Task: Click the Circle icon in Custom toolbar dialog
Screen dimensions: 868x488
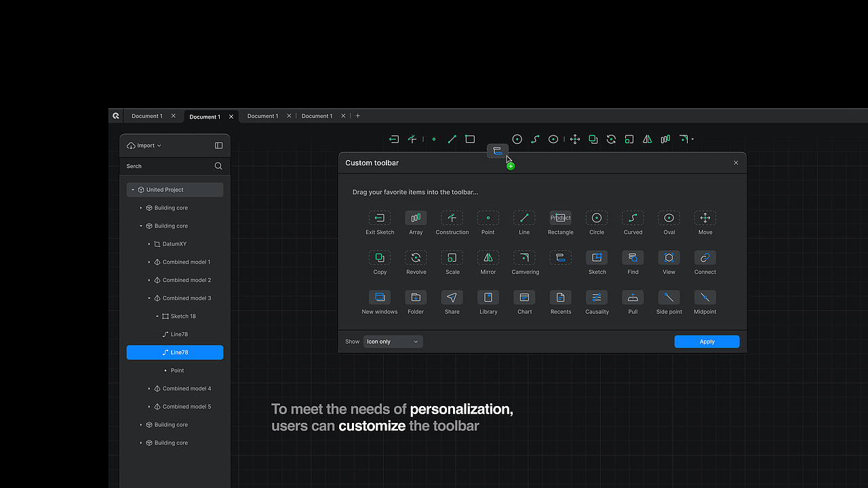Action: pyautogui.click(x=597, y=218)
